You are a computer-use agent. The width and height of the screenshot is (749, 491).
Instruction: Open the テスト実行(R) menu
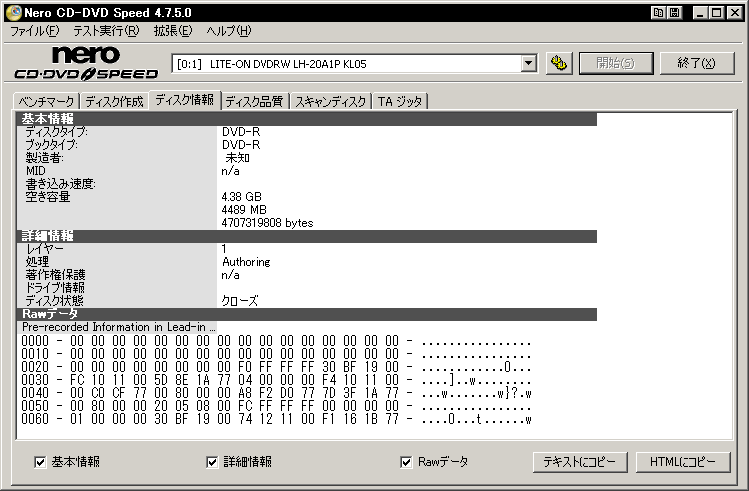[x=106, y=31]
